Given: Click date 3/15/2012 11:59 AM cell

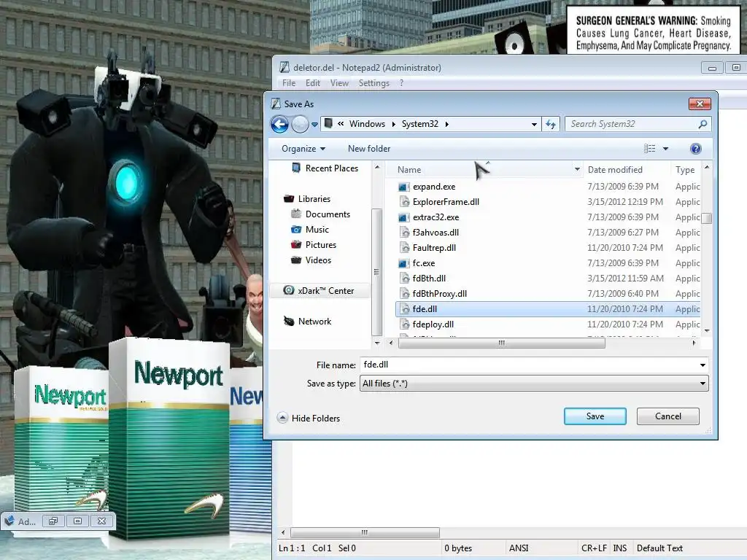Looking at the screenshot, I should (x=625, y=278).
